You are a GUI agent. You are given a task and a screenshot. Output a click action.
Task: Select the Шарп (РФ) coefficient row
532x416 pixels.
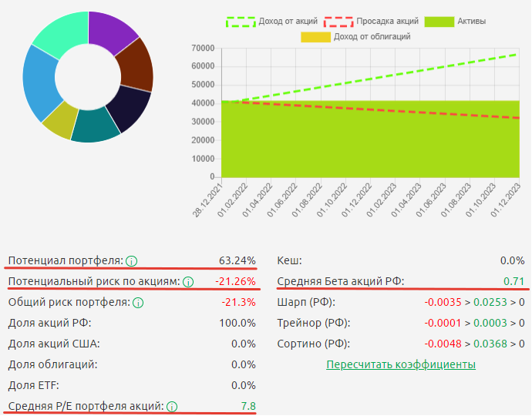[400, 302]
